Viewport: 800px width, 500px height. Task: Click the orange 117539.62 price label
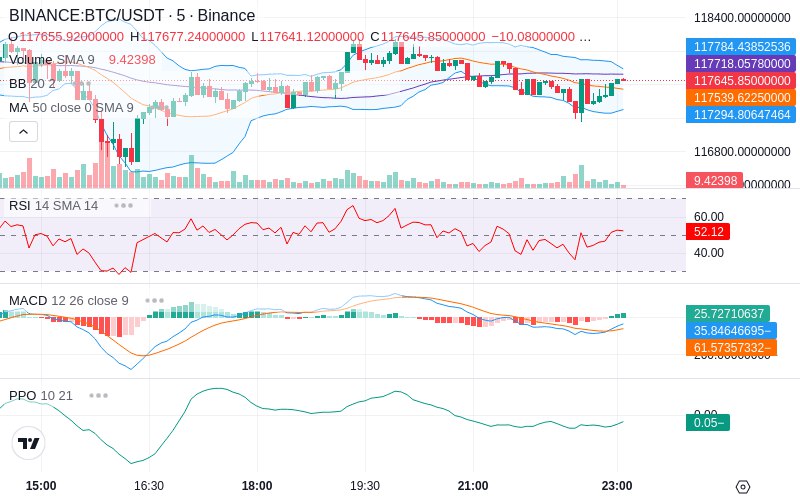click(741, 97)
